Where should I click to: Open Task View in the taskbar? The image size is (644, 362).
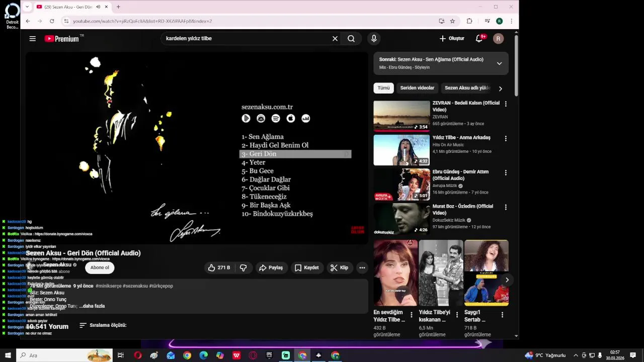(x=121, y=355)
